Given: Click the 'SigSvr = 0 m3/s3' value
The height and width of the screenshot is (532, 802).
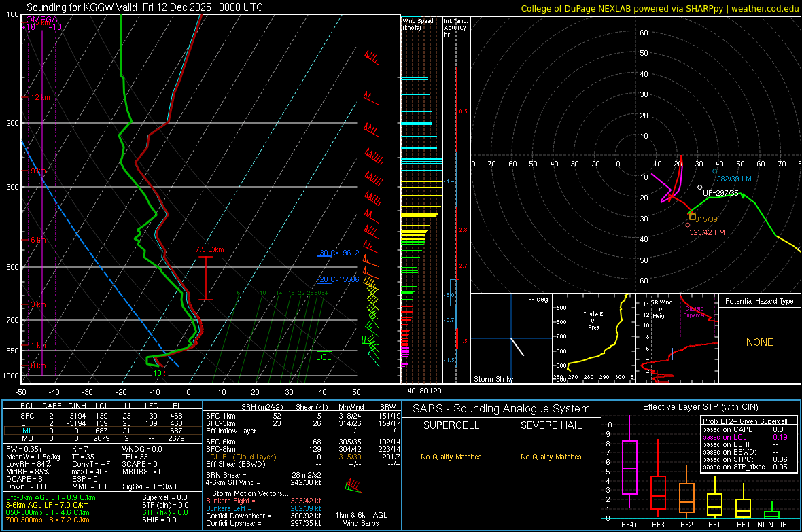Looking at the screenshot, I should 150,486.
